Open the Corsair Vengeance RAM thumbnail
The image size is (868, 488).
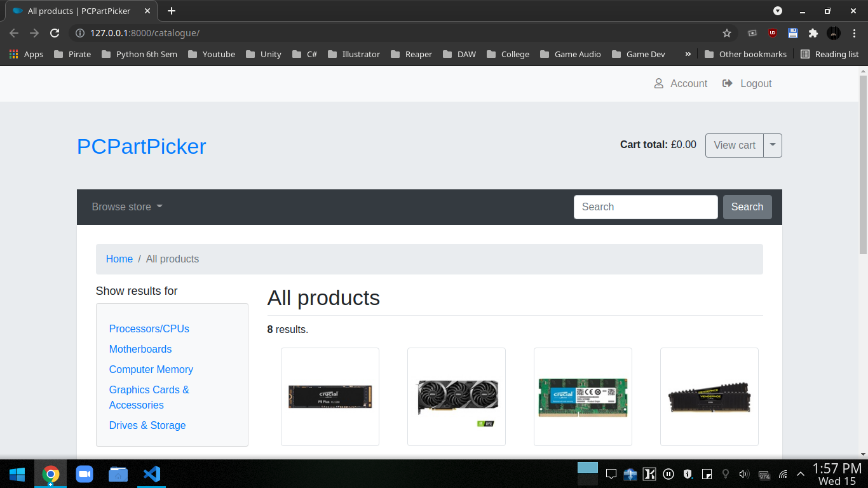tap(709, 396)
